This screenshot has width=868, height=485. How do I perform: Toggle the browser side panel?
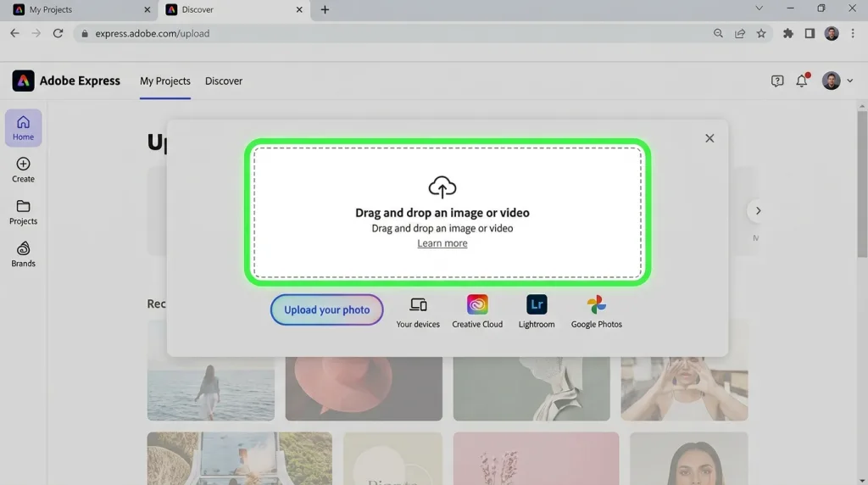pos(810,33)
